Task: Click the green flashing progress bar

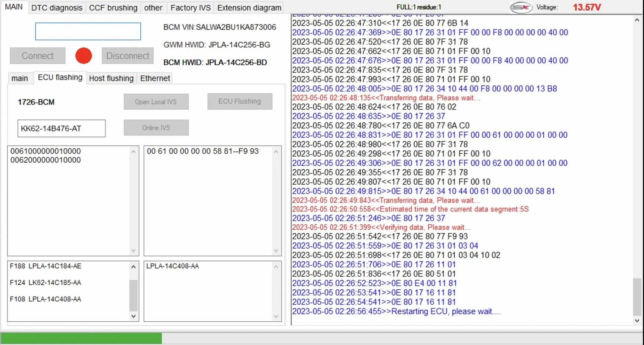Action: click(x=81, y=338)
